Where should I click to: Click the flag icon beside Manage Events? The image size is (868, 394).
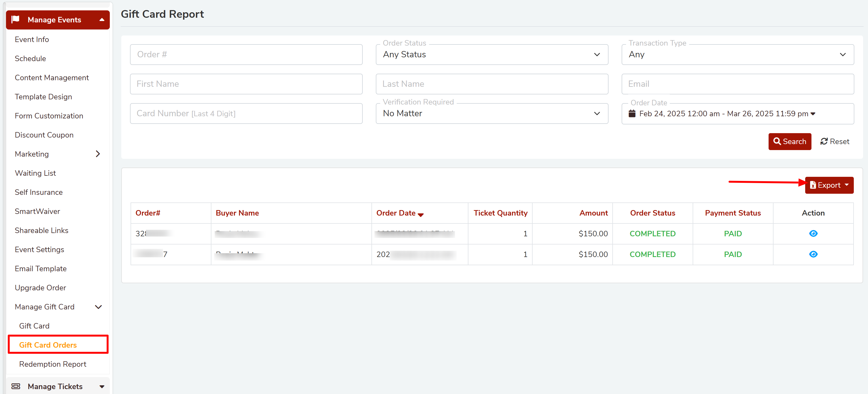point(16,20)
